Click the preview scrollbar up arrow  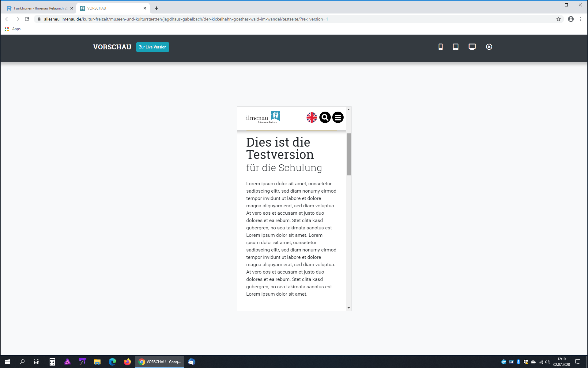click(x=349, y=109)
